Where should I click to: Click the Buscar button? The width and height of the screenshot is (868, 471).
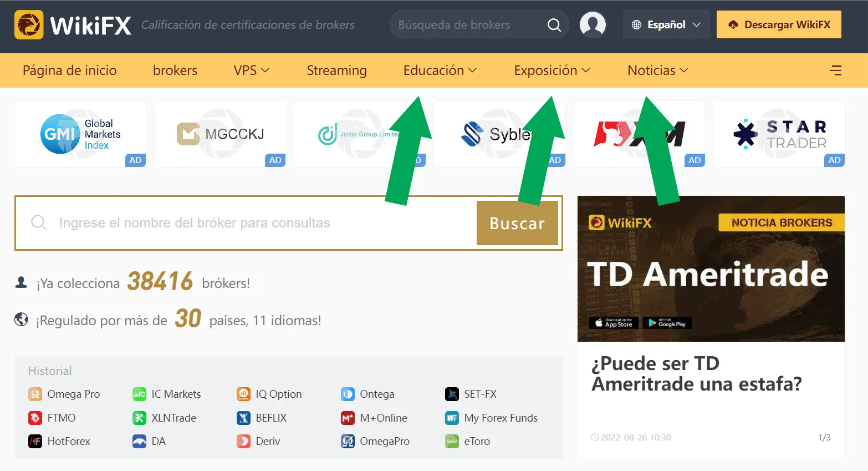(x=517, y=223)
